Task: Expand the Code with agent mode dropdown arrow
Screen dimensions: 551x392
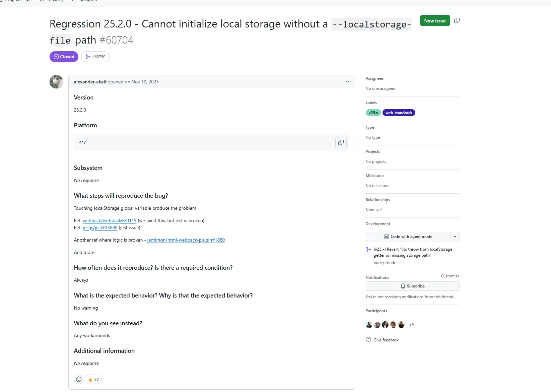Action: (455, 237)
